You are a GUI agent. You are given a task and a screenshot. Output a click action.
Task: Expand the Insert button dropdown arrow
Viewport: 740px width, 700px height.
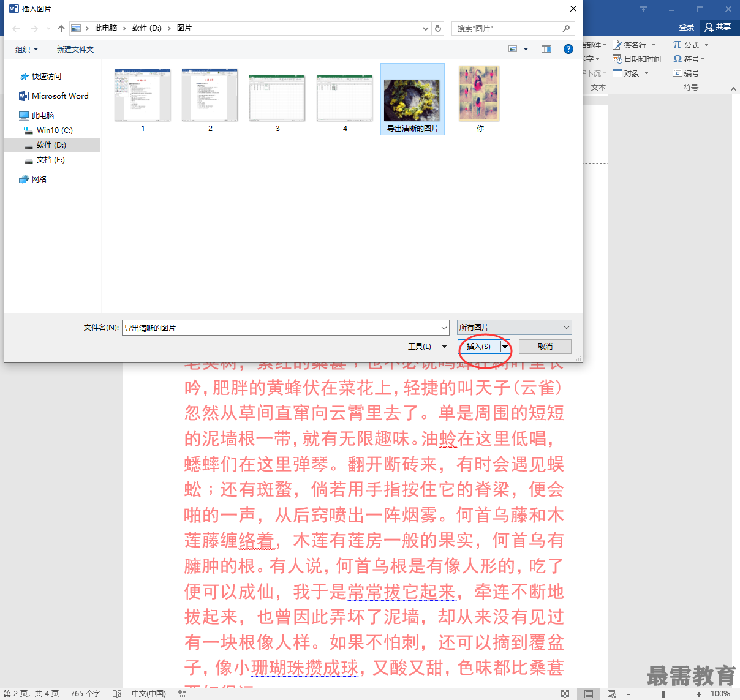pos(505,347)
